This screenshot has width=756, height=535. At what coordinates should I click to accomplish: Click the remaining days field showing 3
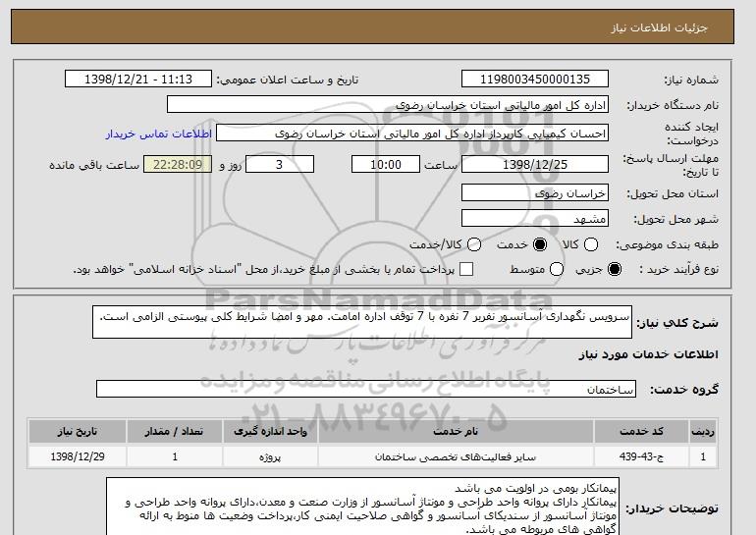tap(280, 164)
